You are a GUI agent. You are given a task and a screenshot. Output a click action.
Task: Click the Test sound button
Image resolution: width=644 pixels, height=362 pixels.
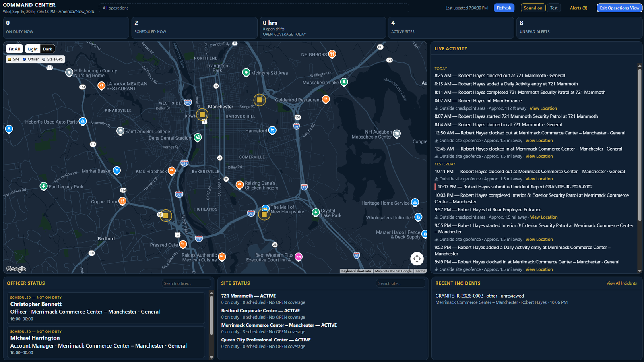point(554,8)
